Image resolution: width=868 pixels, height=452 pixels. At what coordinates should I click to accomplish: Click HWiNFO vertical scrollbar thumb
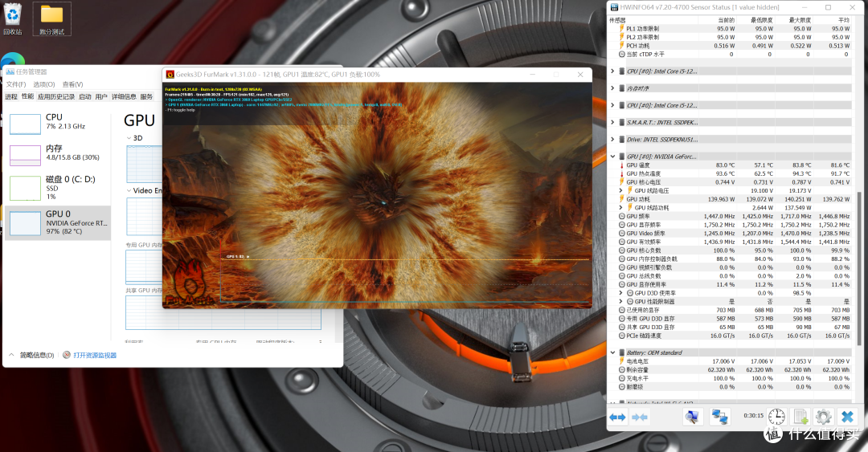point(859,268)
